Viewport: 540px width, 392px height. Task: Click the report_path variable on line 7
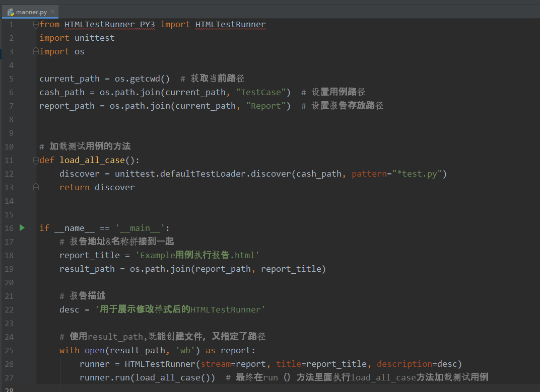click(x=67, y=106)
